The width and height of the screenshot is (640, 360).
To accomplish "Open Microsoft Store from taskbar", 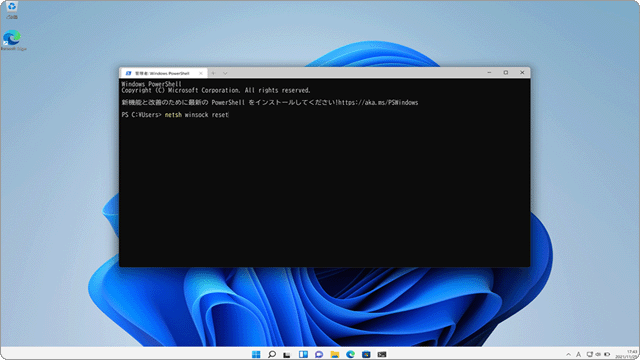I will click(x=366, y=354).
